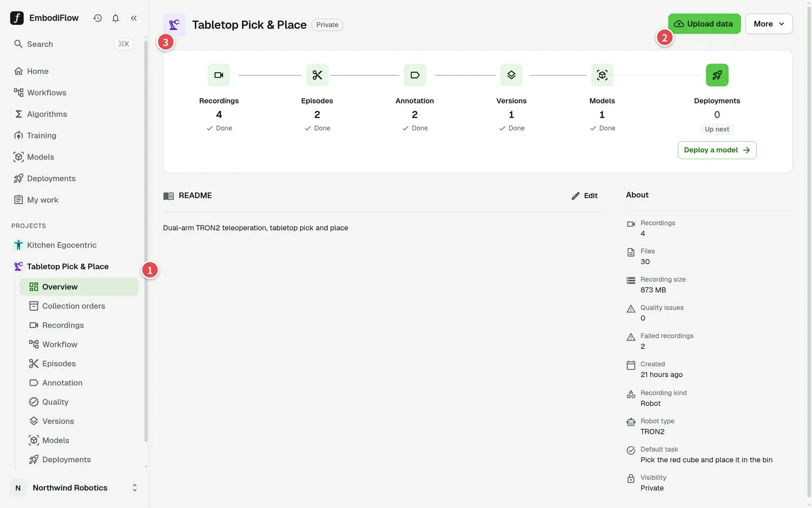Click the Recordings camera step icon
Image resolution: width=812 pixels, height=508 pixels.
click(219, 75)
